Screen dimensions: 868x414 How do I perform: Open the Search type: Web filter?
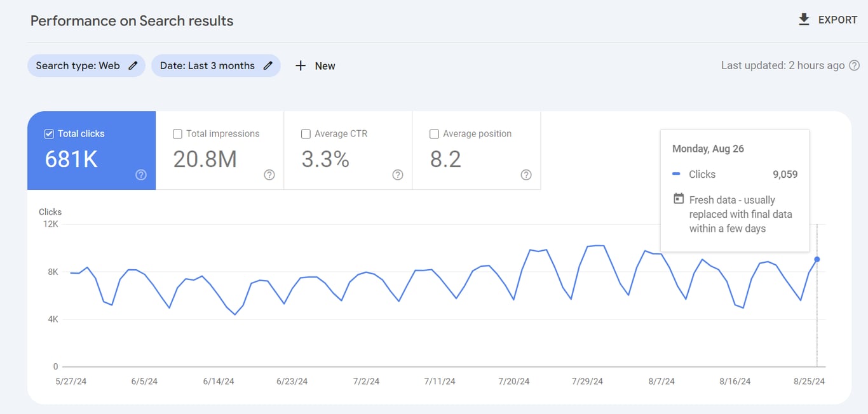86,65
